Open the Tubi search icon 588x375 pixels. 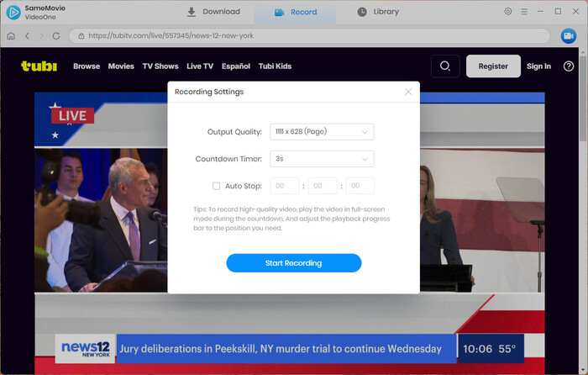click(x=445, y=66)
